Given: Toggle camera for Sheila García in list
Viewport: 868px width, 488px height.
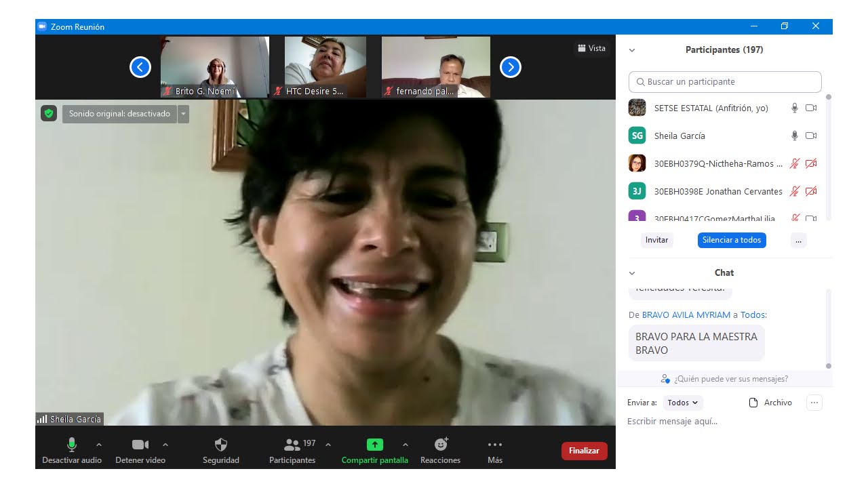Looking at the screenshot, I should (x=811, y=136).
